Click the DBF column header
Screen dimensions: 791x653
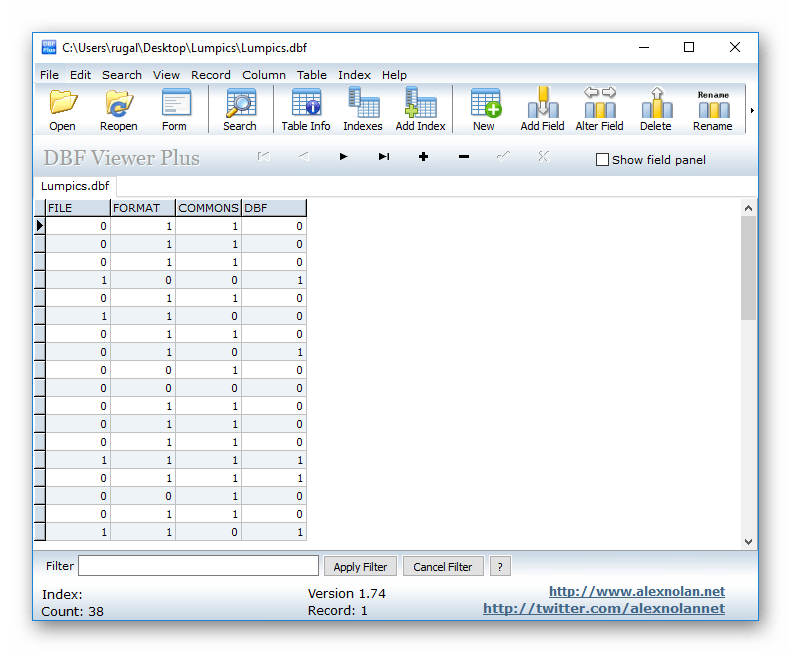273,208
